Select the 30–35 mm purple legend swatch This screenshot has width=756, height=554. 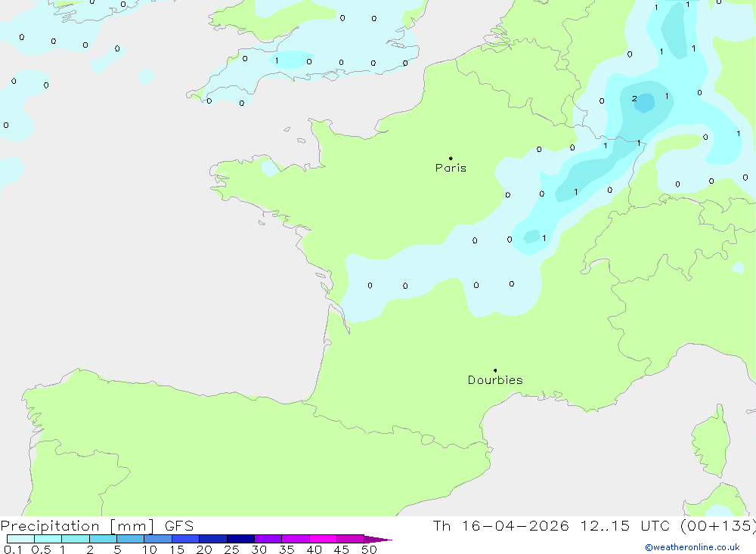pos(268,539)
